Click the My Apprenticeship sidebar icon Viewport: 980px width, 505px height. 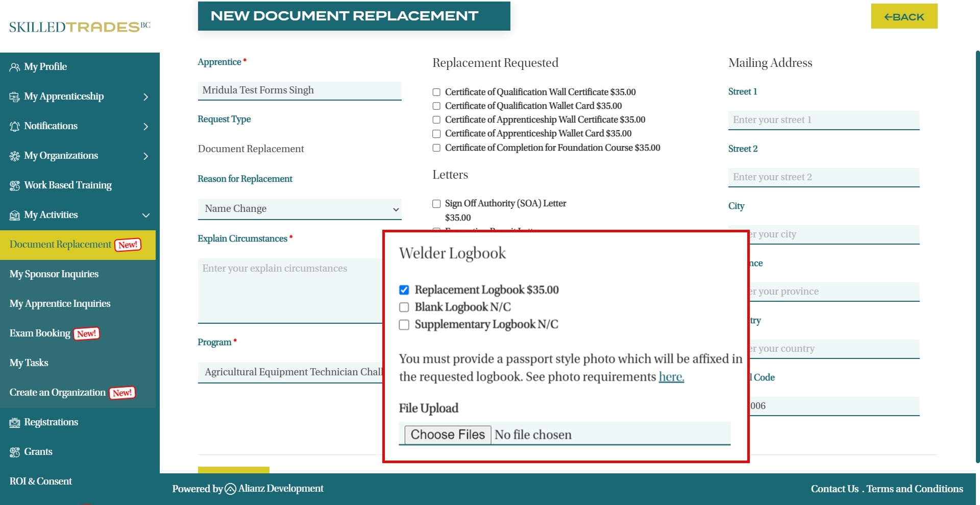(x=14, y=97)
